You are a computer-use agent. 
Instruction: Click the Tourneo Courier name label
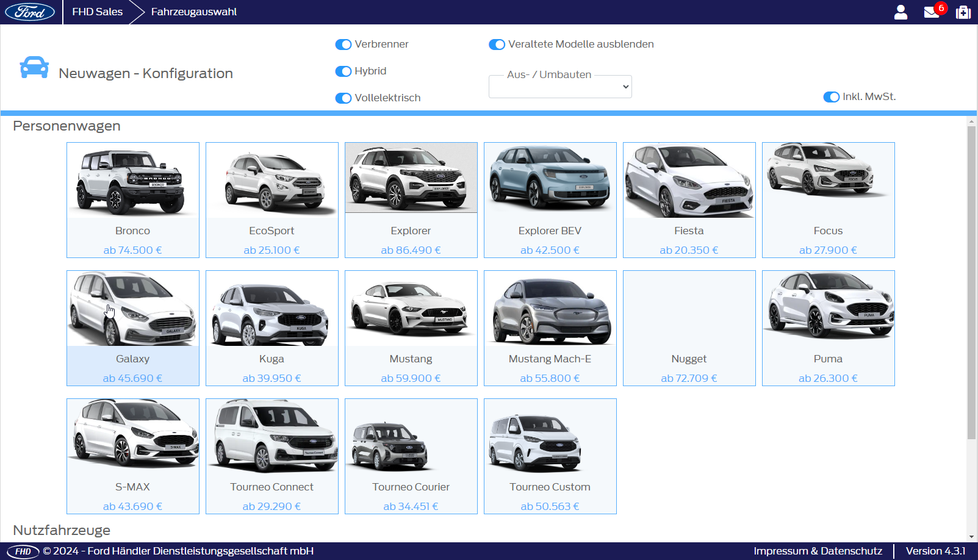[x=411, y=487]
